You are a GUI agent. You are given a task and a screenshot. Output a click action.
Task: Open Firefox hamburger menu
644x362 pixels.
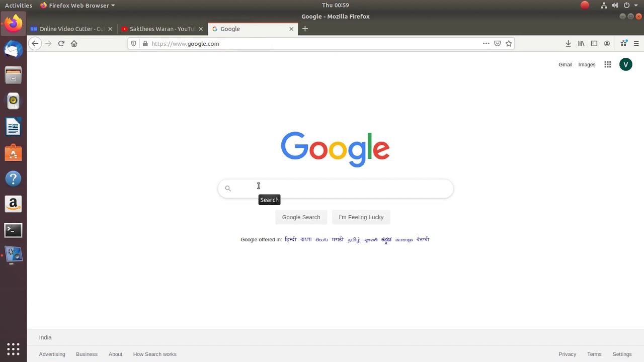coord(636,44)
